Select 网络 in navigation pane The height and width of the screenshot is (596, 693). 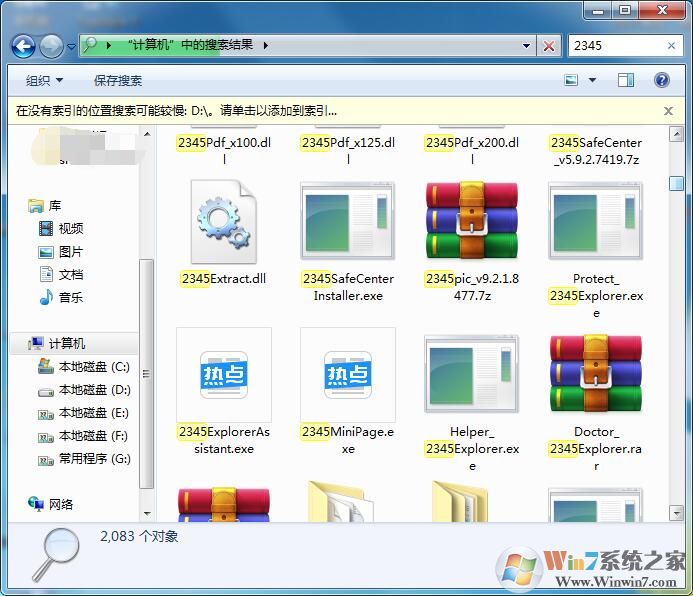(x=50, y=504)
